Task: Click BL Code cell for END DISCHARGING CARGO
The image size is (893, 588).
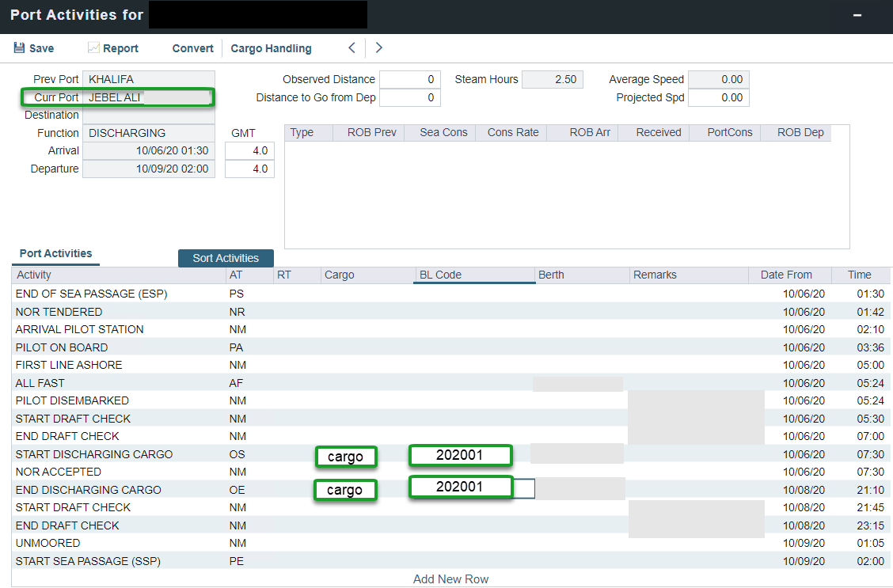Action: click(460, 487)
